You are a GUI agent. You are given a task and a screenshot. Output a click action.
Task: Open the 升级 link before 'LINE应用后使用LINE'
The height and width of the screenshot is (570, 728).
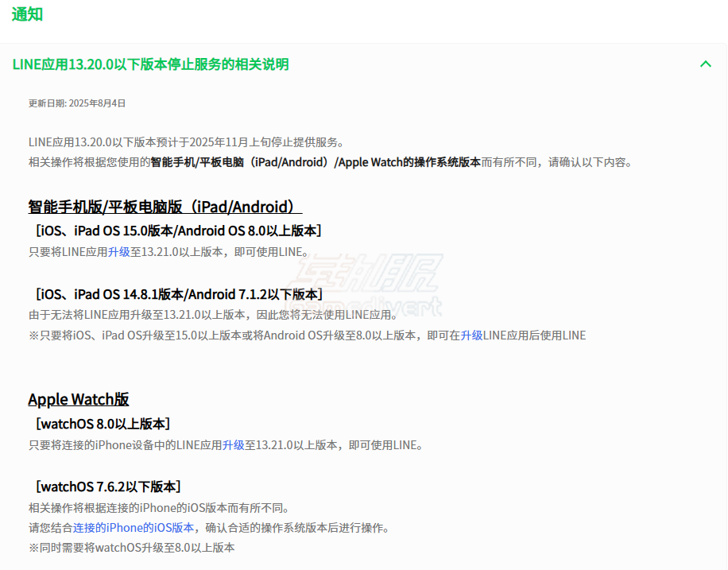point(471,335)
